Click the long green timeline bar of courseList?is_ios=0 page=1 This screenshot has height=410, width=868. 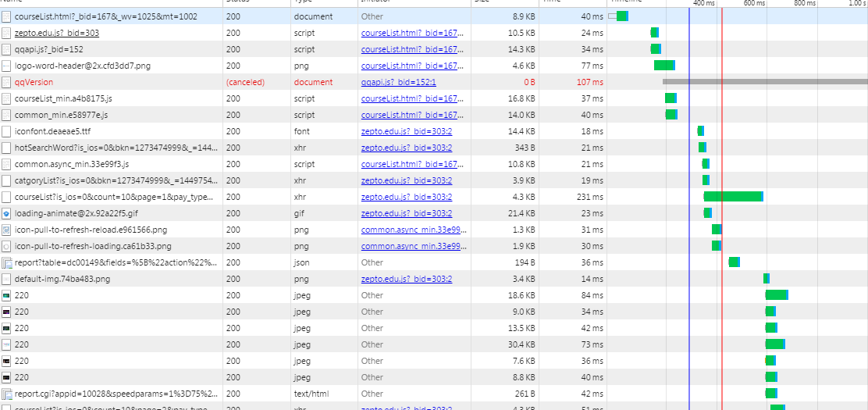734,197
